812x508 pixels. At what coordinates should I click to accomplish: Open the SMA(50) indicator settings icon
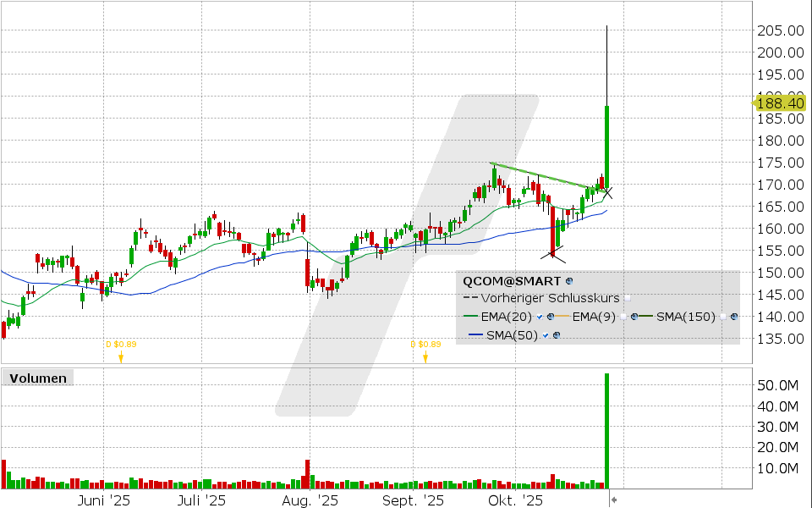point(557,334)
